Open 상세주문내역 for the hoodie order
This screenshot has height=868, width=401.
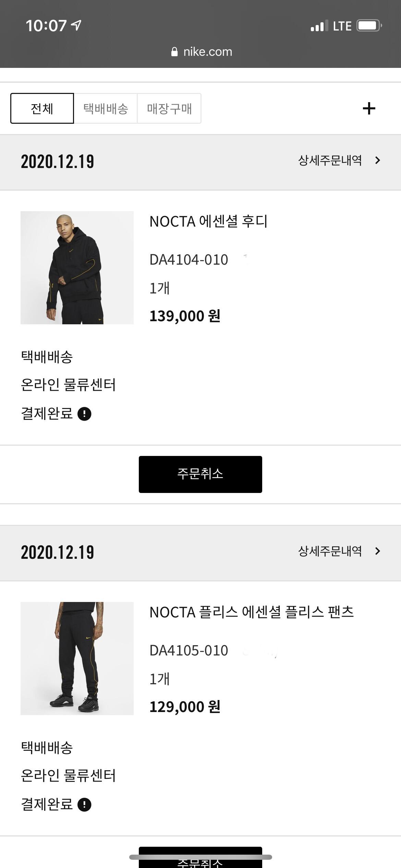click(x=330, y=160)
